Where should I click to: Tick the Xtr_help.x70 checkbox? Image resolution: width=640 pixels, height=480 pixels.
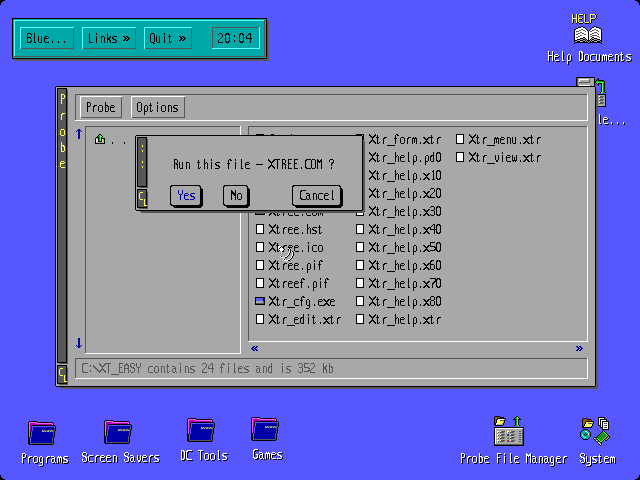pyautogui.click(x=360, y=283)
